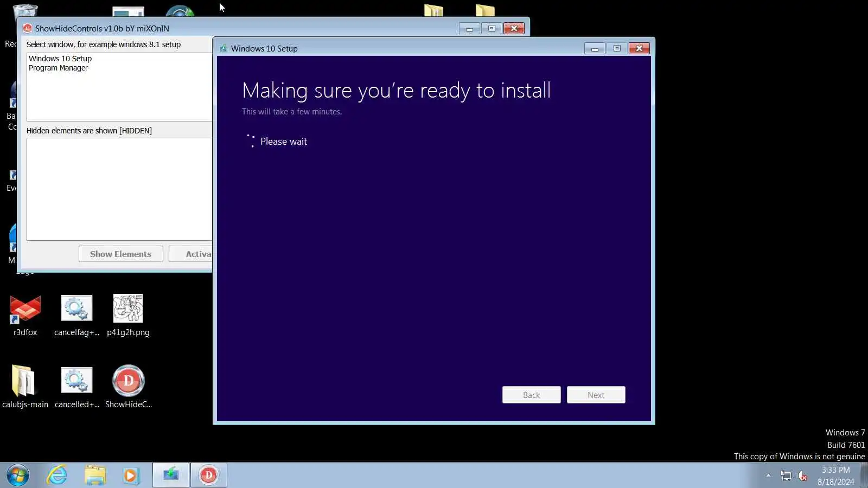
Task: Open the Windows Start menu
Action: click(x=17, y=476)
